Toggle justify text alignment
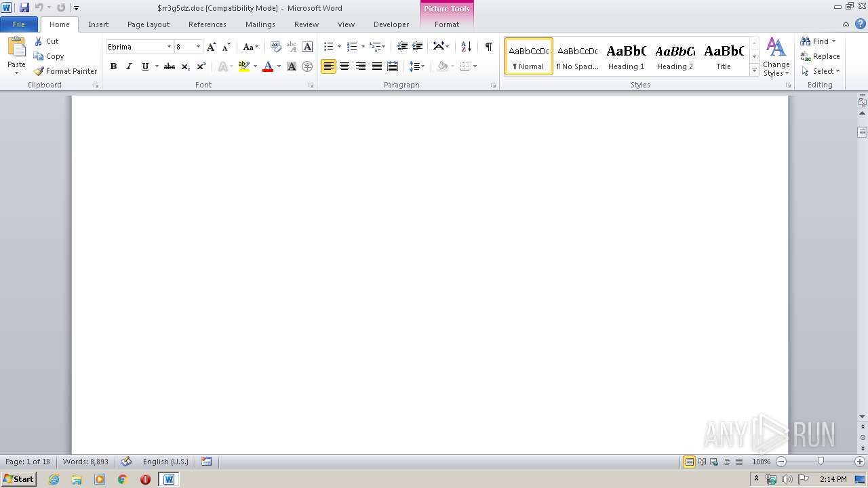 [x=377, y=66]
